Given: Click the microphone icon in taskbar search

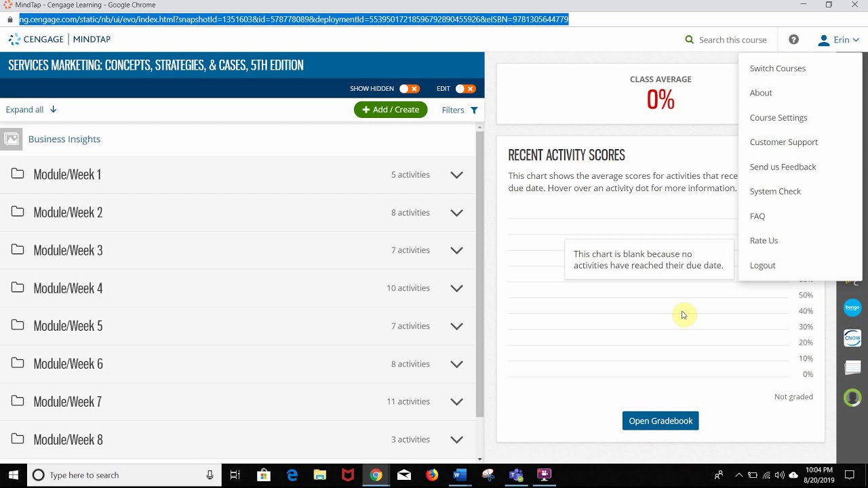Looking at the screenshot, I should click(x=210, y=475).
